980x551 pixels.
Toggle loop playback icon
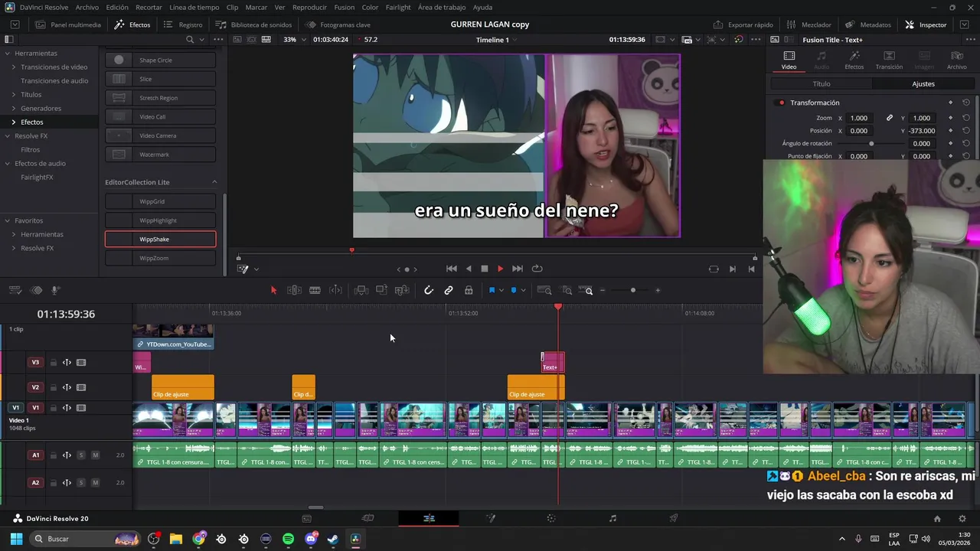point(537,269)
